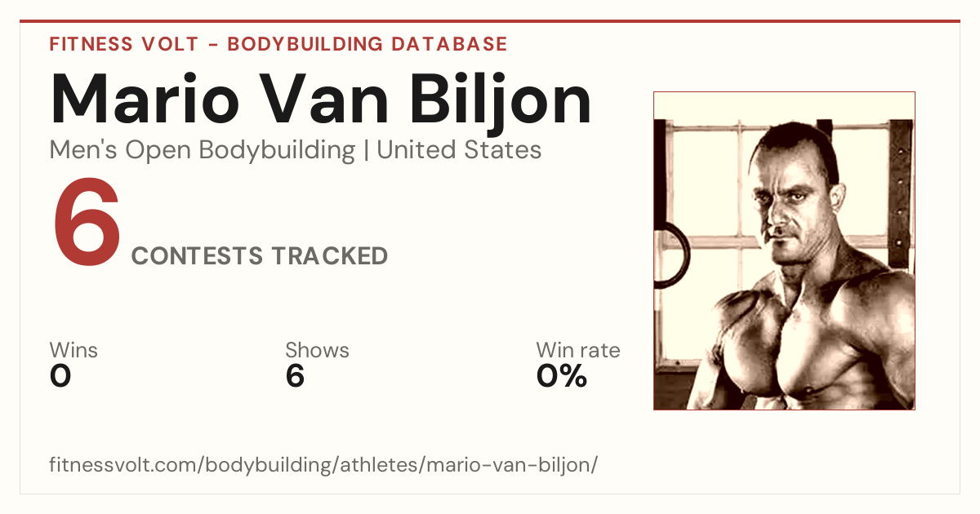This screenshot has width=980, height=514.
Task: Click the Win rate value 0%
Action: (x=562, y=376)
